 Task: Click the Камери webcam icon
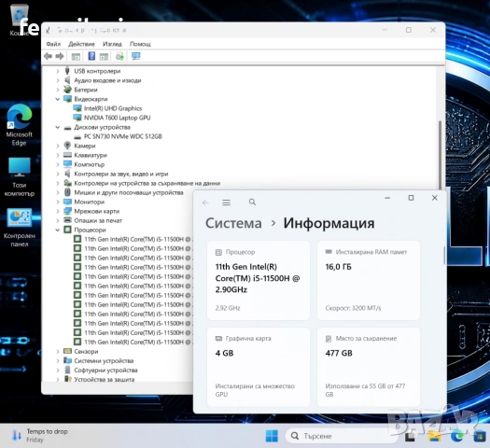click(67, 146)
